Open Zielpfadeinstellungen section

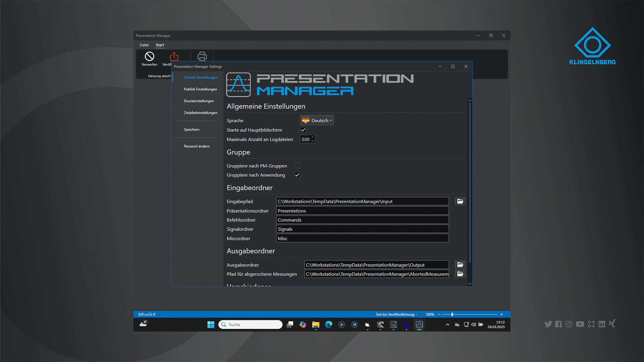[x=201, y=113]
